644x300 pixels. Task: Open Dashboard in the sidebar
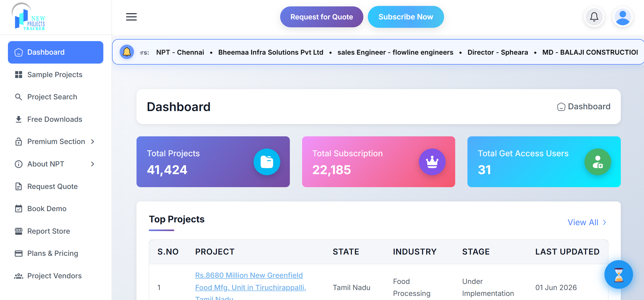(x=56, y=52)
